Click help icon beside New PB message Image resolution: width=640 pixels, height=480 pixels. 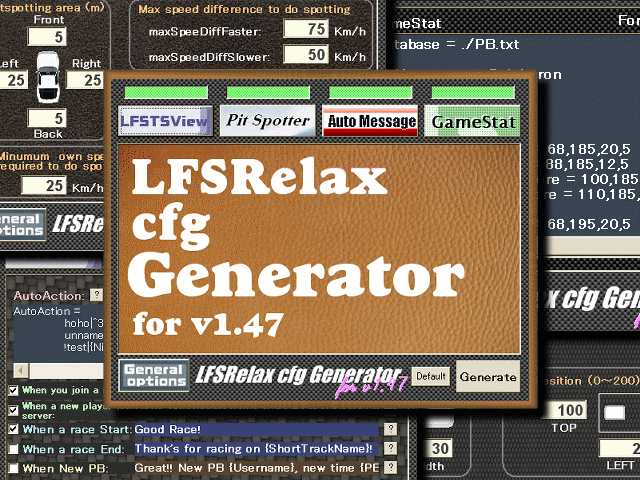(391, 467)
